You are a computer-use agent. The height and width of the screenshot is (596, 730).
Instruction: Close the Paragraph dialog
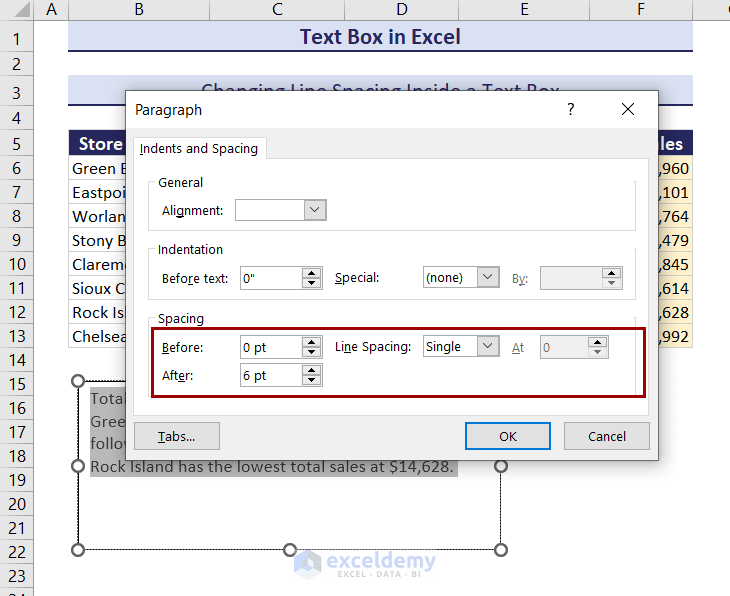628,109
